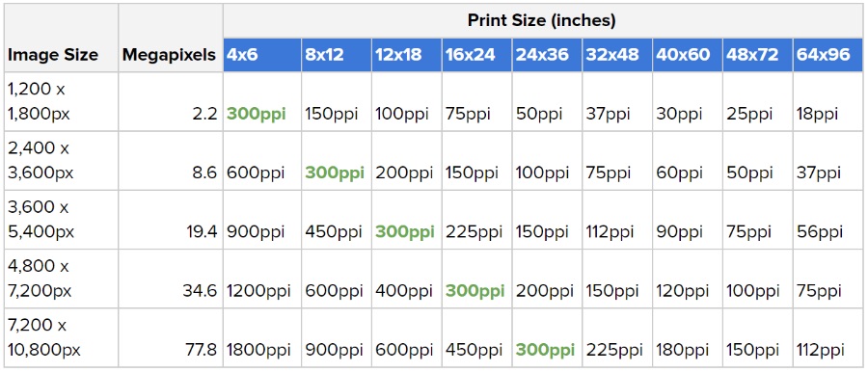Click the Print Size (inches) heading
Screen dimensions: 868x372
click(543, 21)
